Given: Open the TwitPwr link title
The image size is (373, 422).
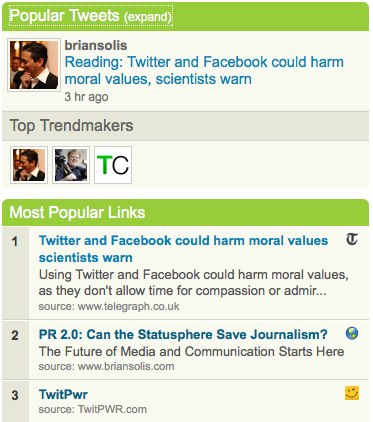Looking at the screenshot, I should pos(63,394).
